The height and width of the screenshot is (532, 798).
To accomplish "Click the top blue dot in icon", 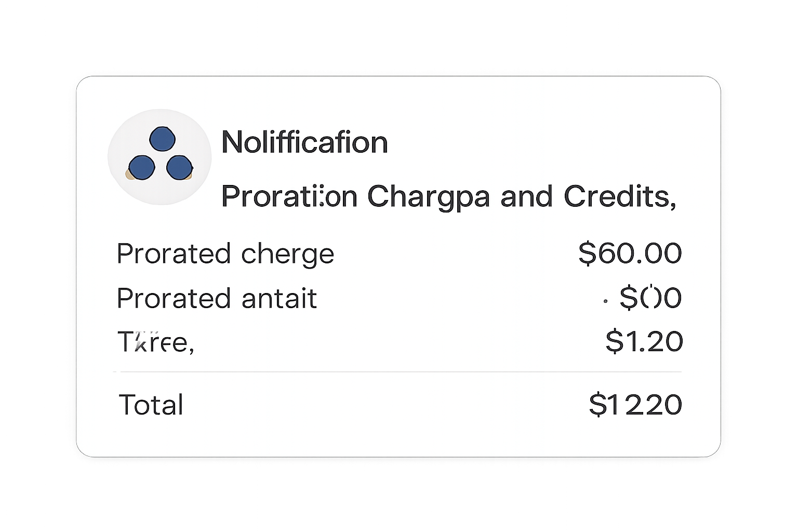I will (162, 140).
